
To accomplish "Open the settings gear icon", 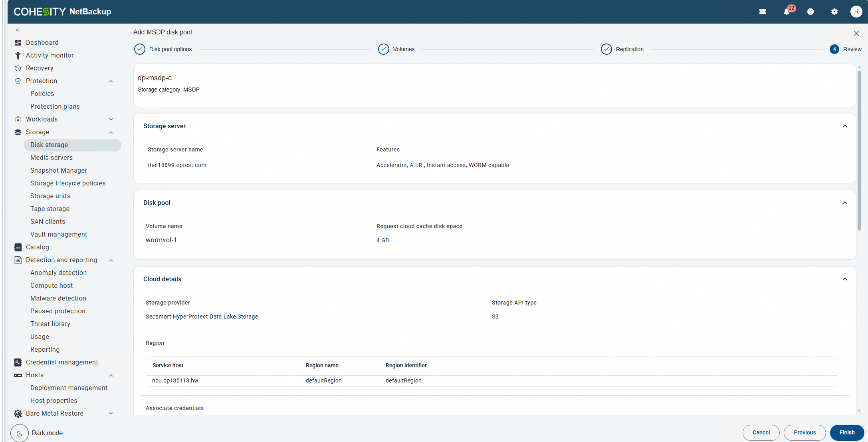I will pos(834,12).
